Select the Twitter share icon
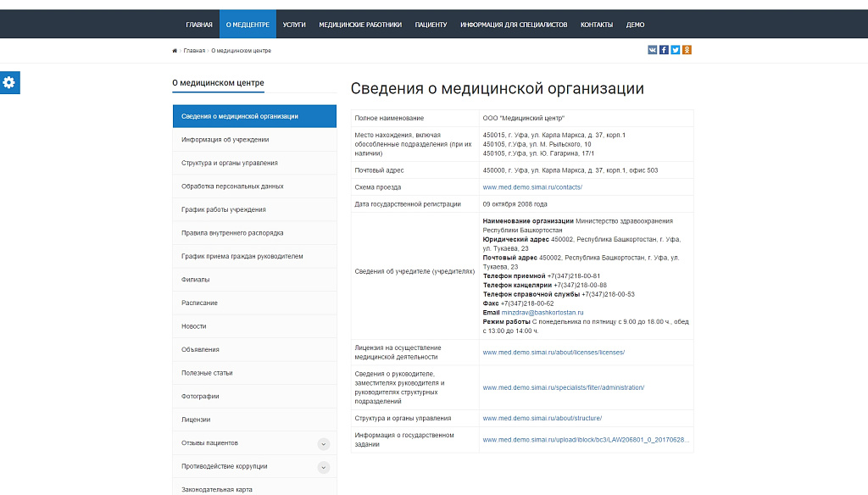This screenshot has width=868, height=495. pyautogui.click(x=675, y=50)
